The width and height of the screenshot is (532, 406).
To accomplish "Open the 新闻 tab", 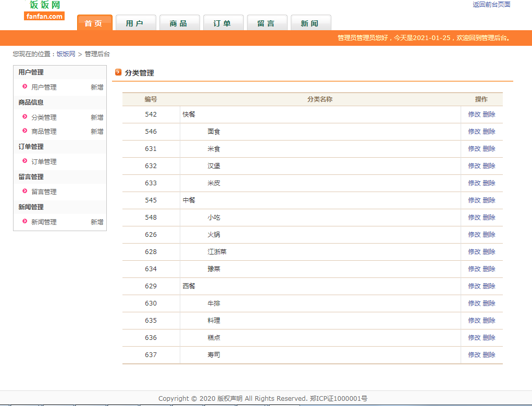I will (311, 23).
